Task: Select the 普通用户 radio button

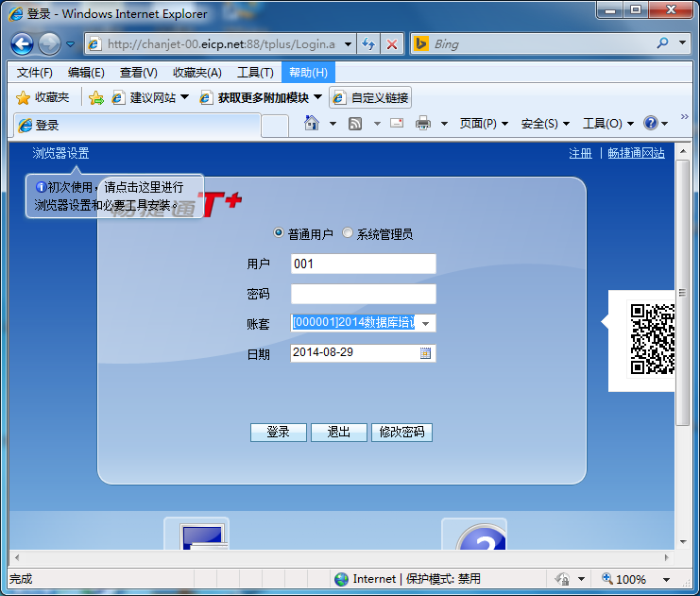Action: [279, 233]
